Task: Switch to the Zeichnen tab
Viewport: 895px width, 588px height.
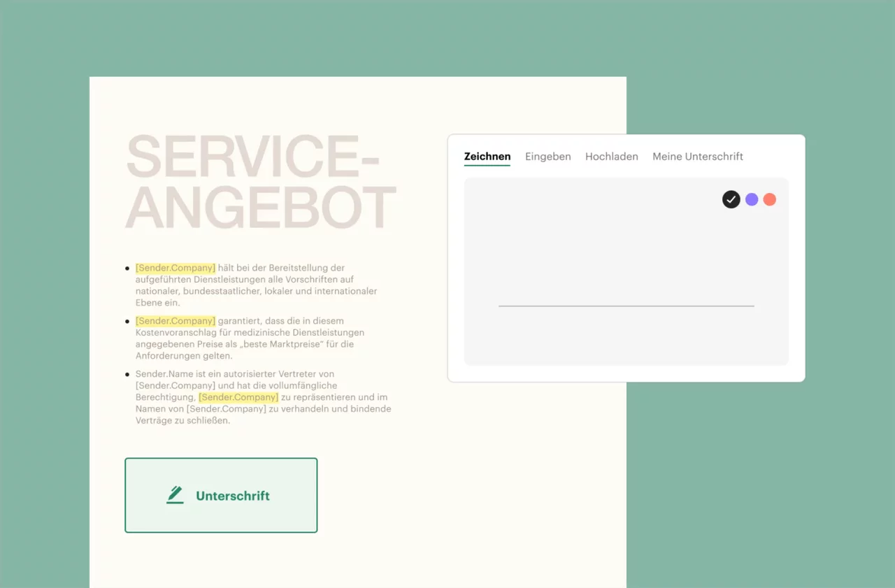Action: point(487,157)
